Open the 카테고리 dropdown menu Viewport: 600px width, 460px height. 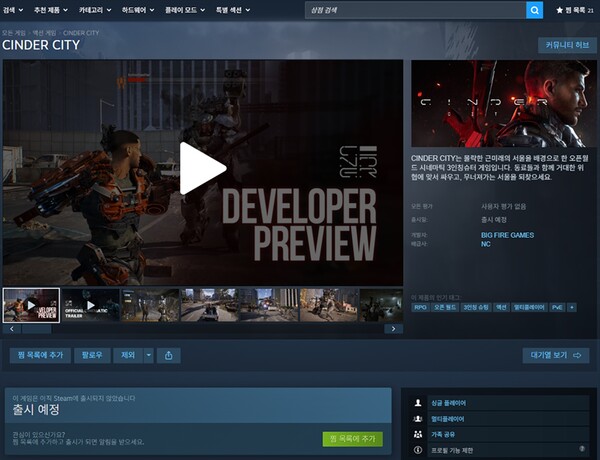point(95,10)
